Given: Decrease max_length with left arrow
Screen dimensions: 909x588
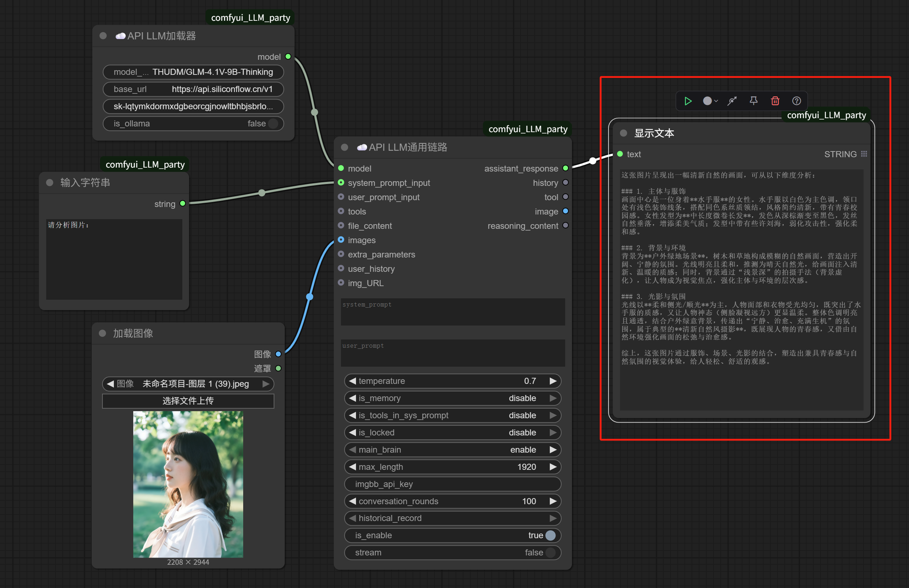Looking at the screenshot, I should point(352,467).
